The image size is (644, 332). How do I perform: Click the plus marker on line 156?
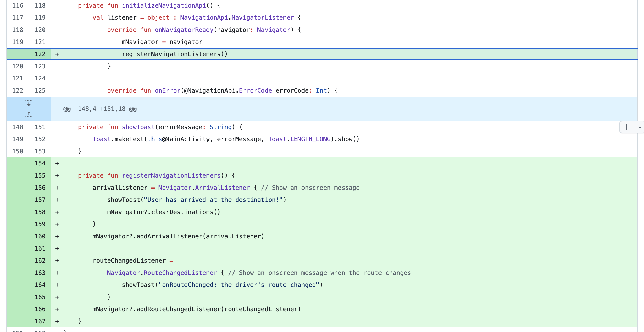coord(57,188)
